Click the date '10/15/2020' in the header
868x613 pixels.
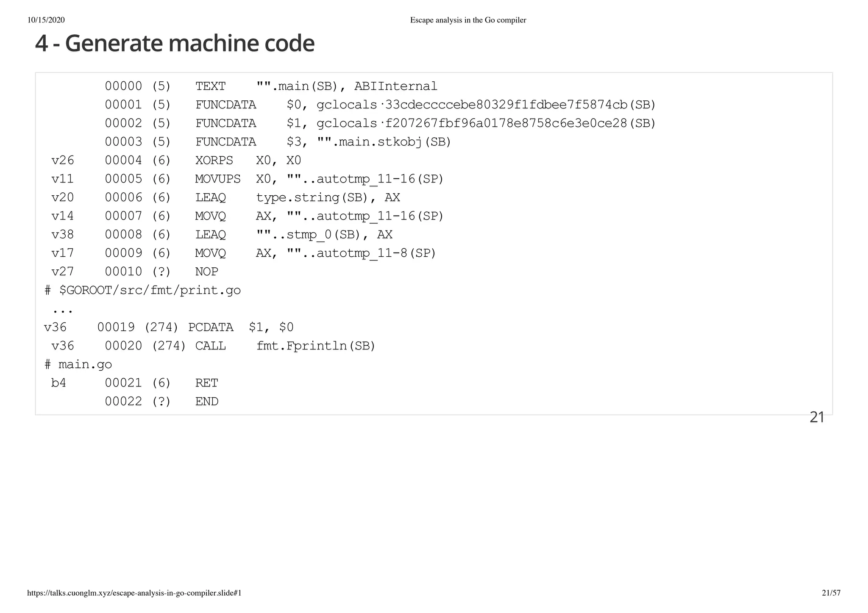click(46, 20)
